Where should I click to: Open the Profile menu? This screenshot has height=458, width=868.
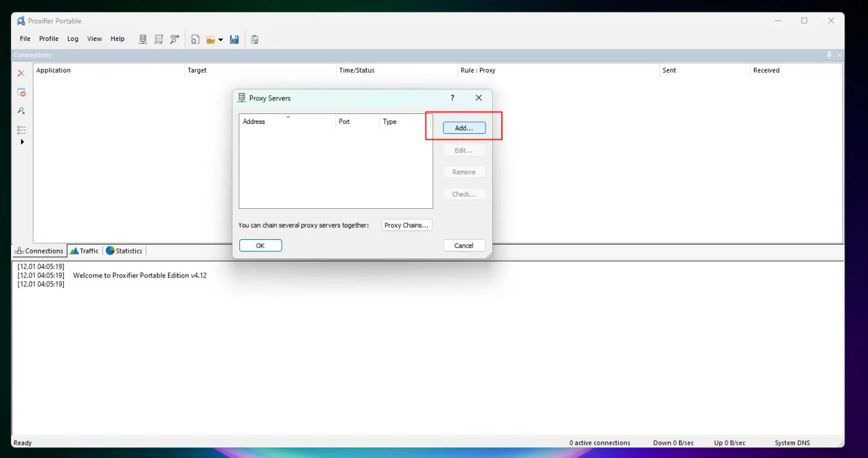[x=49, y=39]
